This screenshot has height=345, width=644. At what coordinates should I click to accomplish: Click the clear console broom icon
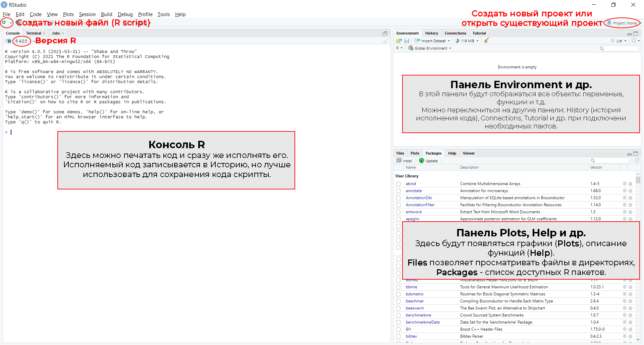tap(386, 41)
